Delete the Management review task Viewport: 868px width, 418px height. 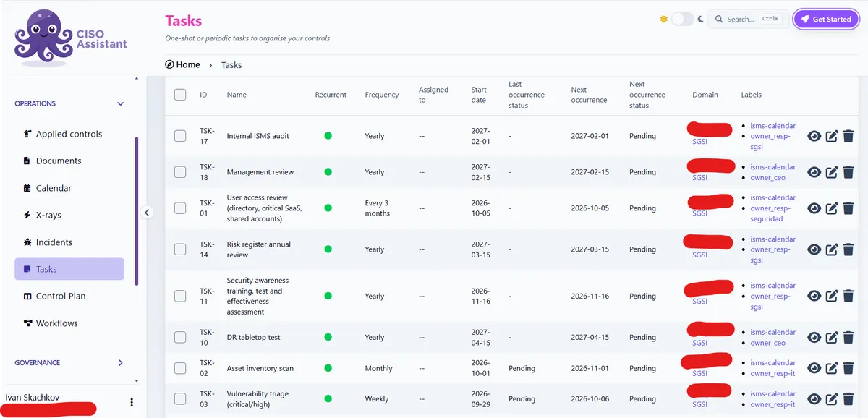pyautogui.click(x=848, y=172)
